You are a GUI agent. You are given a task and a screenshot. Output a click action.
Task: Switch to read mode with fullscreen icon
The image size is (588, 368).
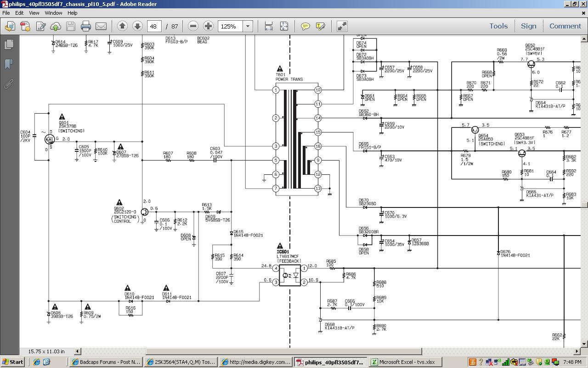[x=342, y=26]
